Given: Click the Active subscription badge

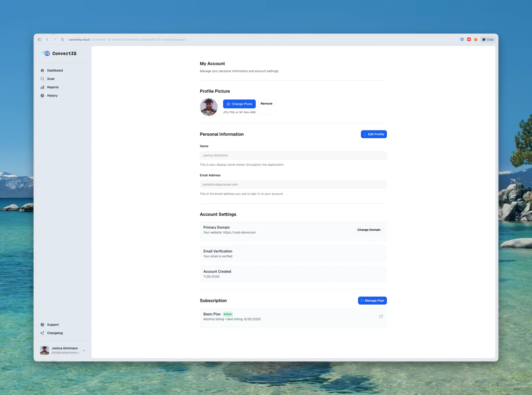Looking at the screenshot, I should 228,314.
